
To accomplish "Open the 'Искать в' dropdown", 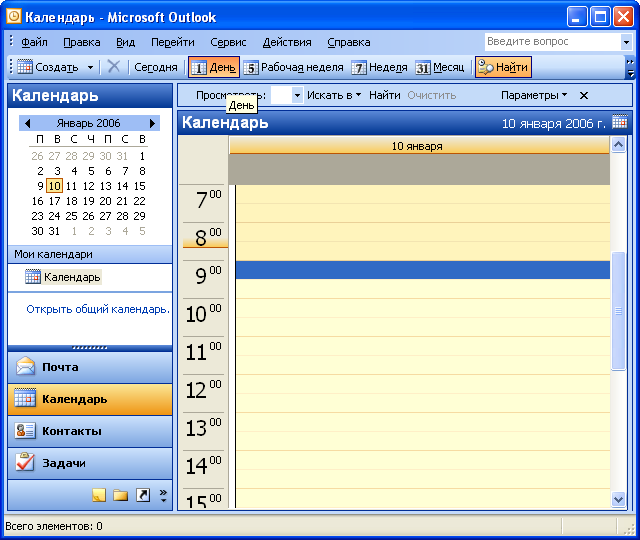I will [334, 95].
